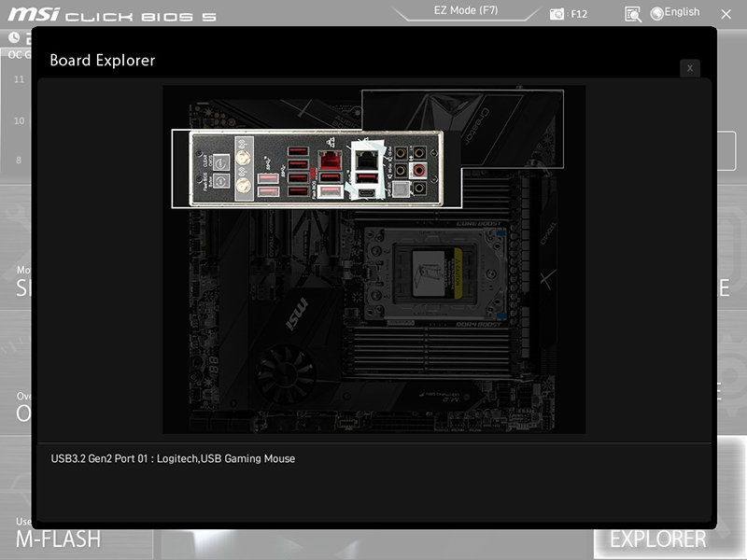The height and width of the screenshot is (560, 747).
Task: Click the audio jack beside the S/PDIF port
Action: pyautogui.click(x=418, y=188)
